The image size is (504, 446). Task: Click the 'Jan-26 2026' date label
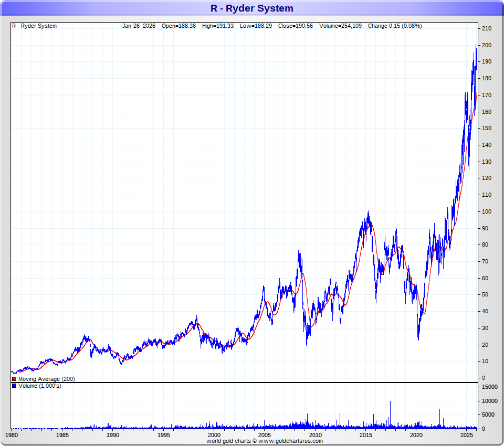(139, 26)
